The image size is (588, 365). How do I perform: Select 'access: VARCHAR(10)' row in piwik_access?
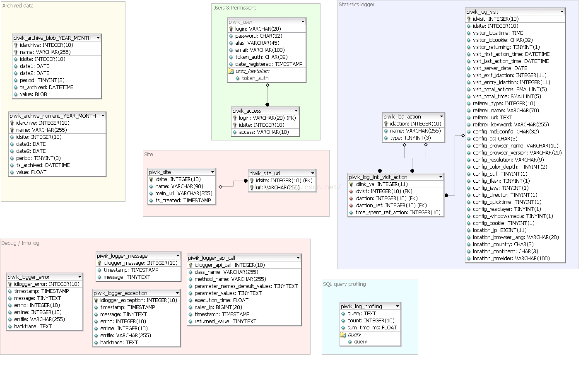point(265,132)
